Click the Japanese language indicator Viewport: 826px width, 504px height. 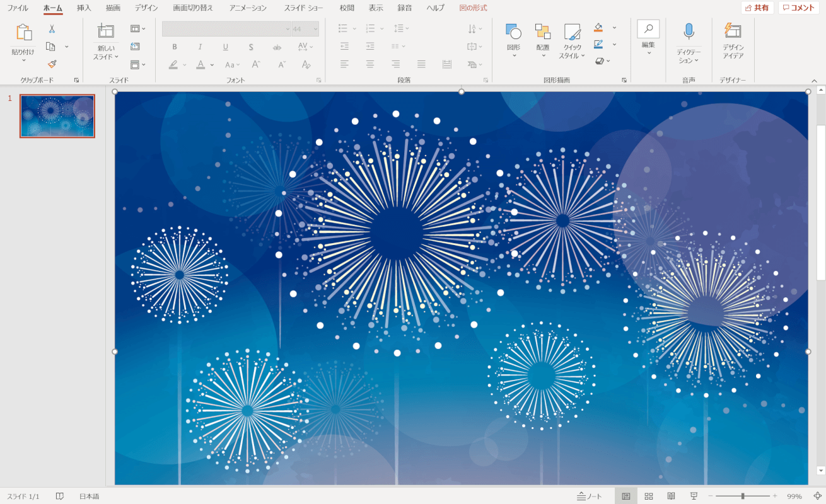[90, 496]
